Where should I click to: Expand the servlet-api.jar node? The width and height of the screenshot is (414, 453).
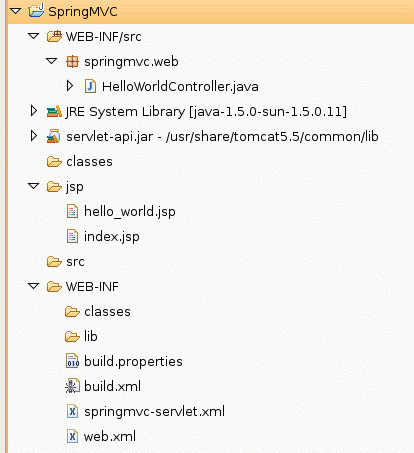[x=34, y=136]
